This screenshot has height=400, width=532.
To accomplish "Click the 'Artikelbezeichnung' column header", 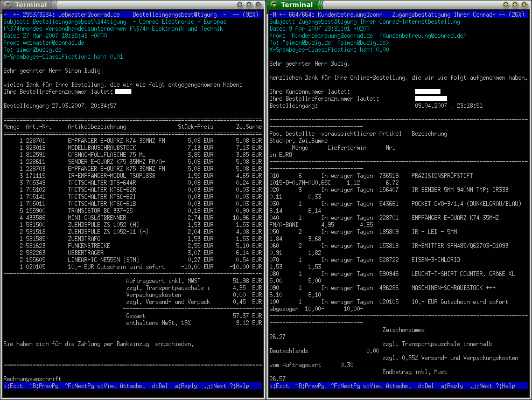I will click(x=97, y=127).
